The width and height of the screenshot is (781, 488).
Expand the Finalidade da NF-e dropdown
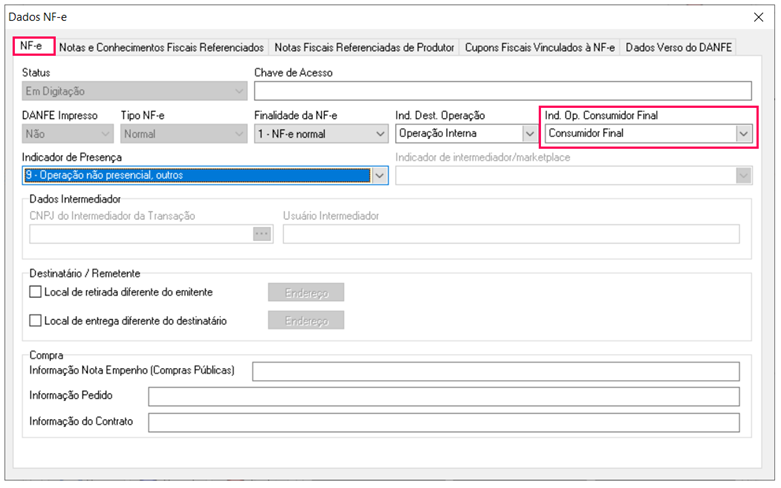point(379,134)
